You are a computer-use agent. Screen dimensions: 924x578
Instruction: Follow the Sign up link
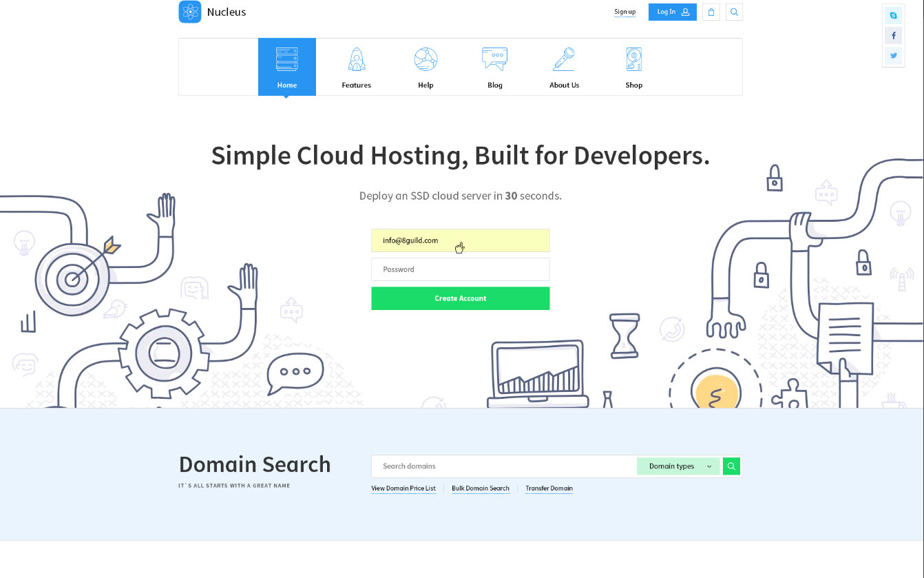coord(624,12)
